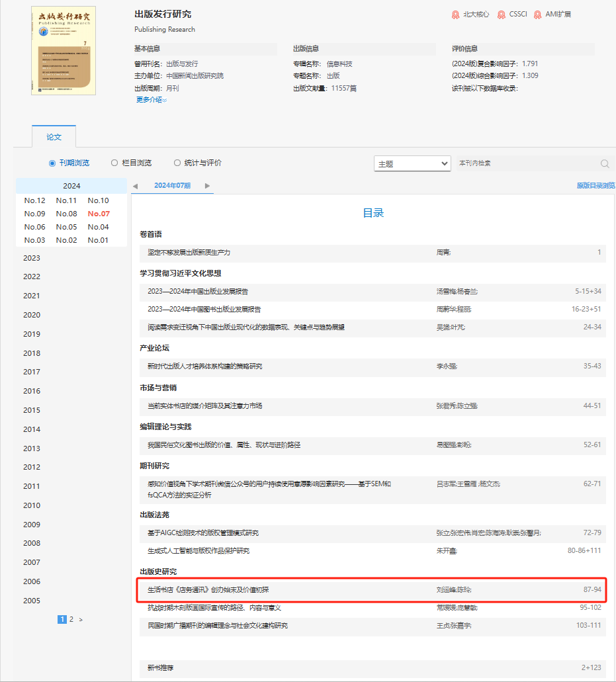
Task: Switch to the 论文 tab
Action: pos(54,137)
